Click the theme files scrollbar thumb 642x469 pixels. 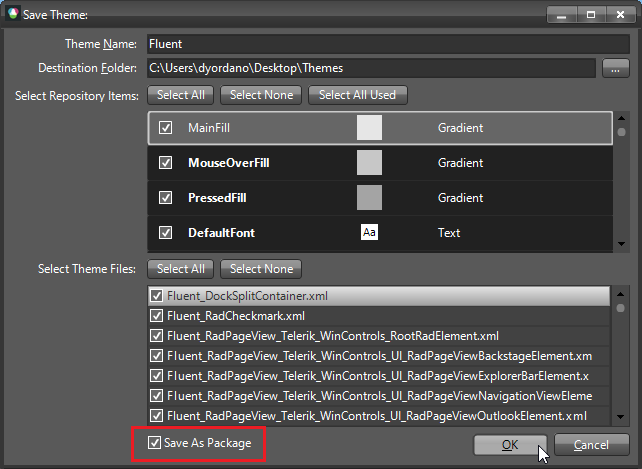coord(621,308)
